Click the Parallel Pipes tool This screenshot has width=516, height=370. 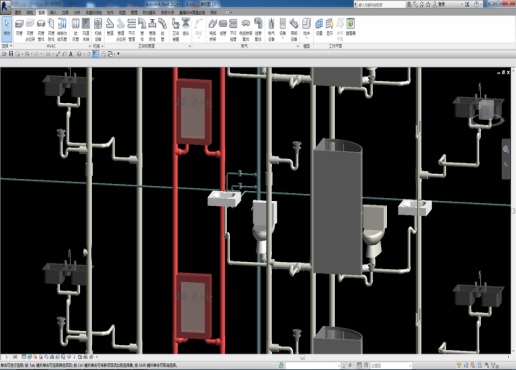click(x=132, y=29)
